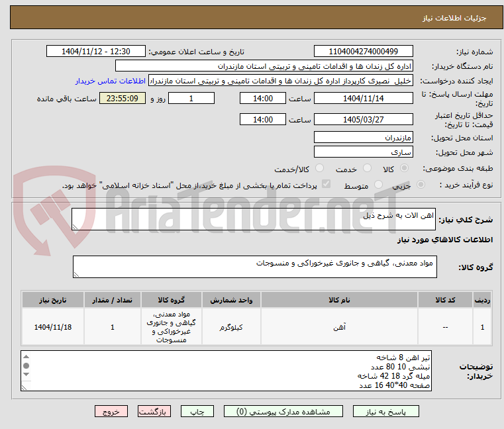Image resolution: width=504 pixels, height=429 pixels.
Task: Click the time field beside 1405/03/27
Action: click(x=263, y=120)
